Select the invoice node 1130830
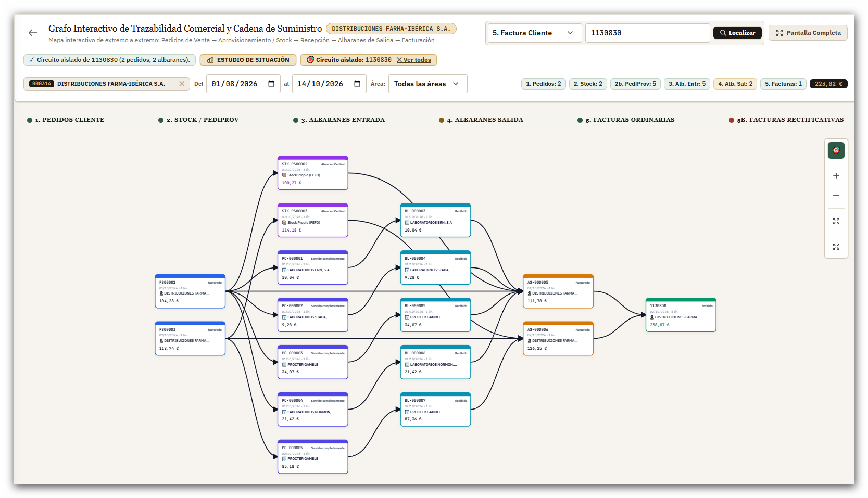 [681, 315]
